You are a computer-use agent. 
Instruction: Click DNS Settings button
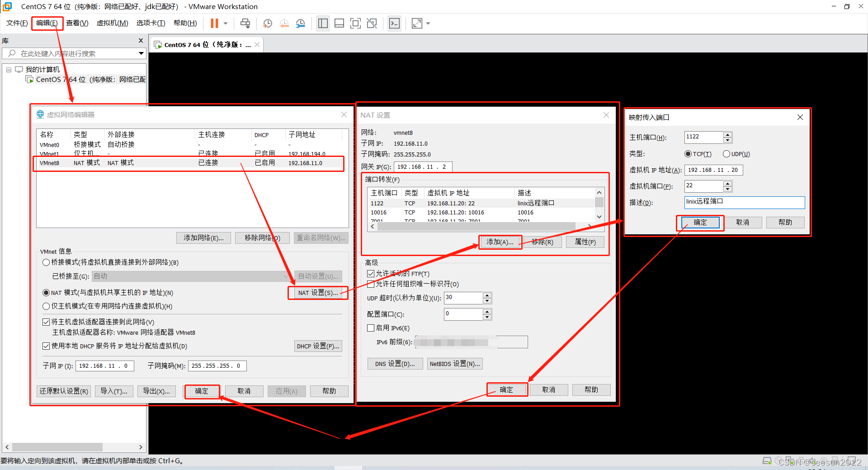point(395,364)
